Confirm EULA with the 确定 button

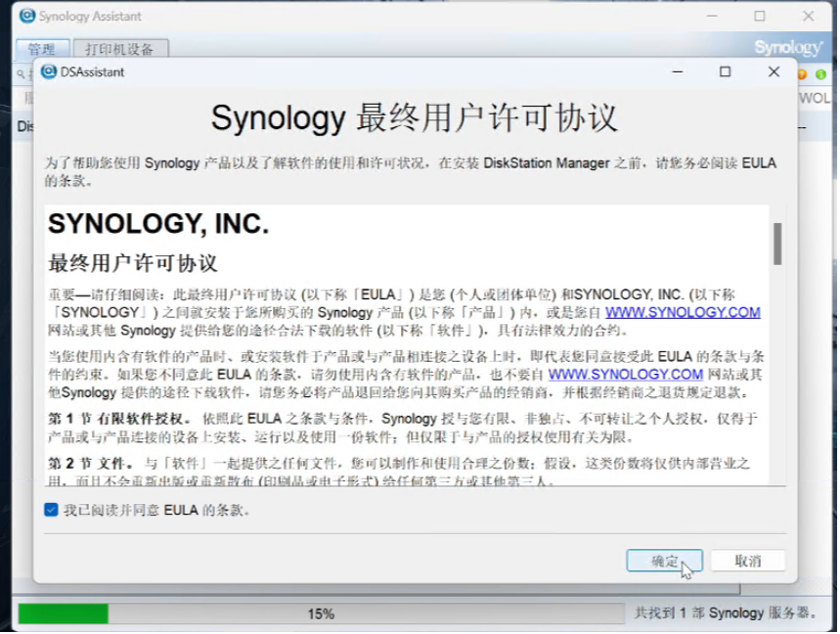pos(666,563)
